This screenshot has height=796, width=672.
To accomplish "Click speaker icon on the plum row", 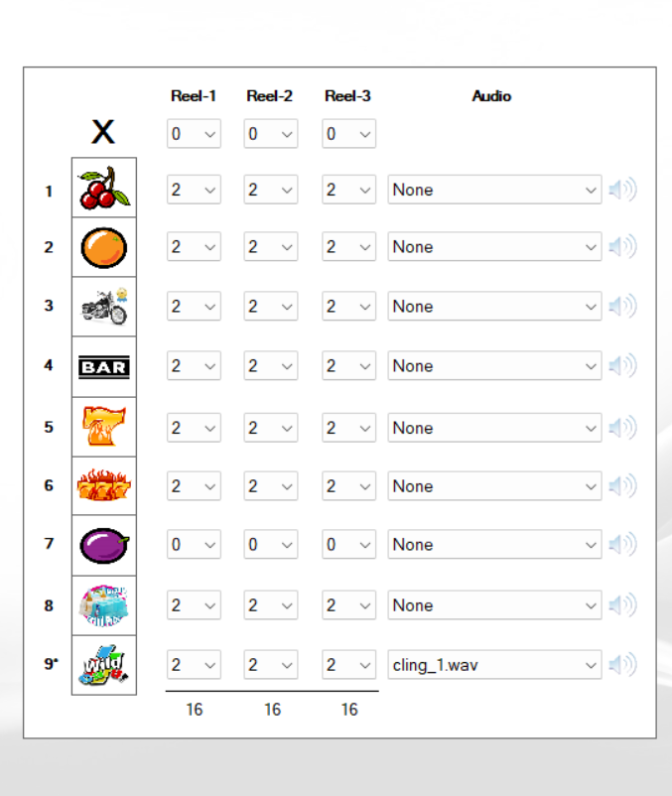I will tap(622, 545).
